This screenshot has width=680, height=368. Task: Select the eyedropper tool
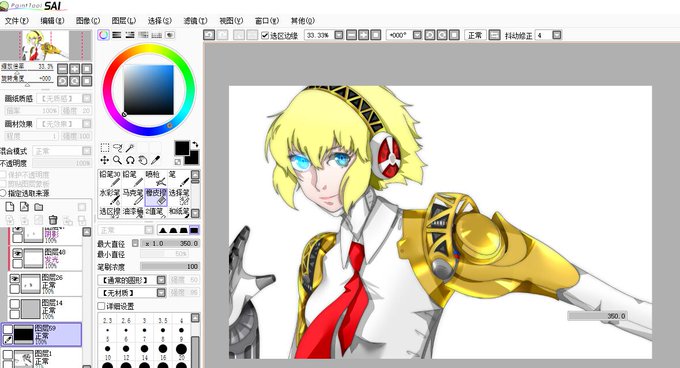click(155, 160)
